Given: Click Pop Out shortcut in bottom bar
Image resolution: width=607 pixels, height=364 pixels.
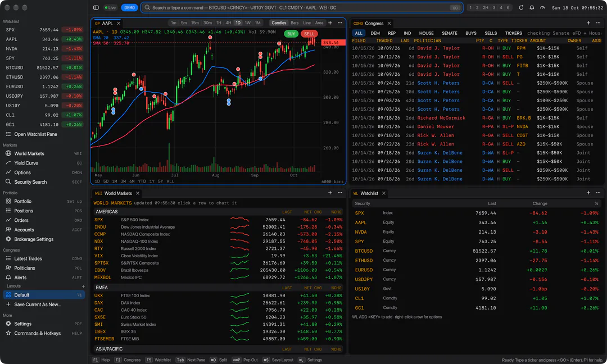Looking at the screenshot, I should pyautogui.click(x=244, y=360).
